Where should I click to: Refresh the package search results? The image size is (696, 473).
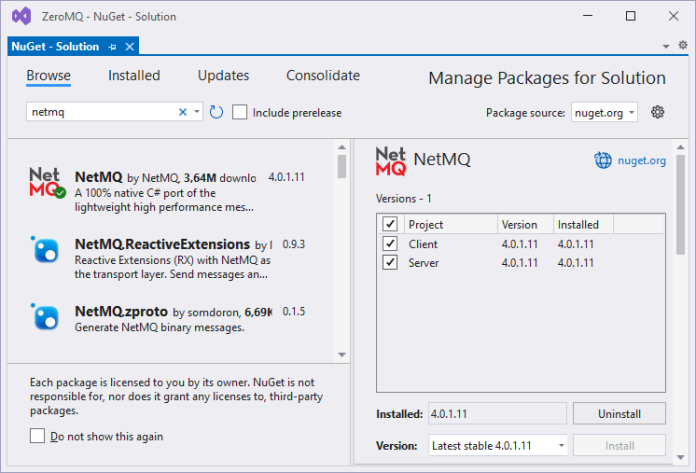[216, 112]
